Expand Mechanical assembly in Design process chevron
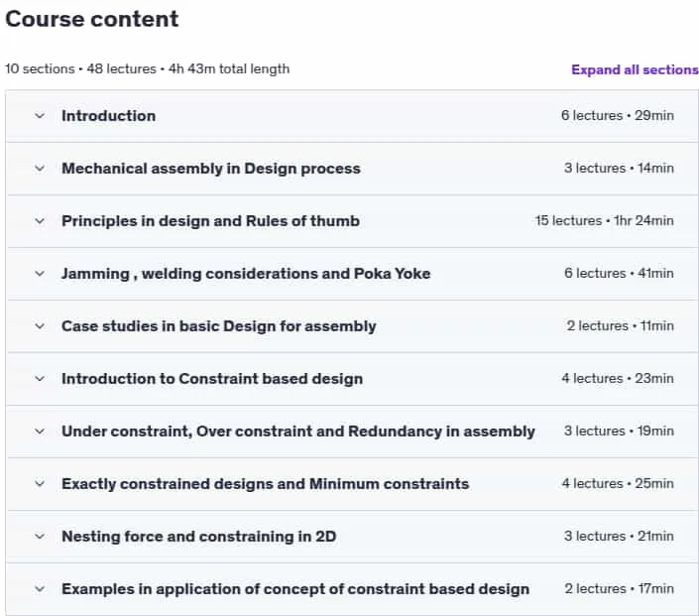 click(40, 169)
